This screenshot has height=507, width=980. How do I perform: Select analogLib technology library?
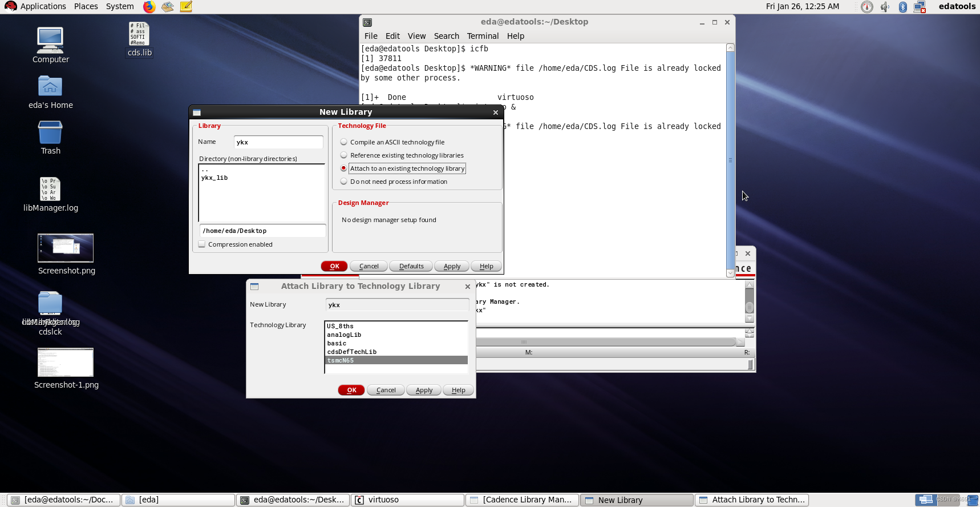396,335
